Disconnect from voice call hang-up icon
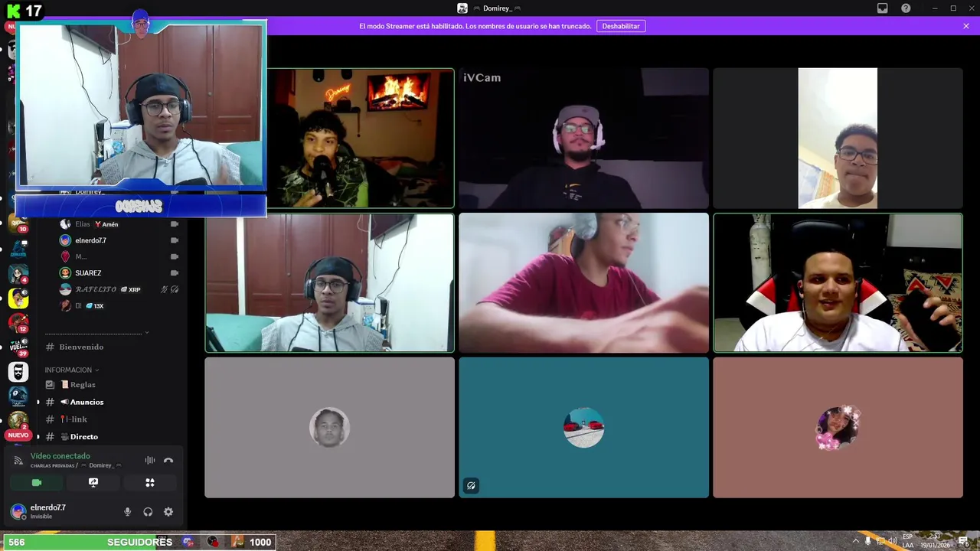Image resolution: width=980 pixels, height=551 pixels. 168,461
